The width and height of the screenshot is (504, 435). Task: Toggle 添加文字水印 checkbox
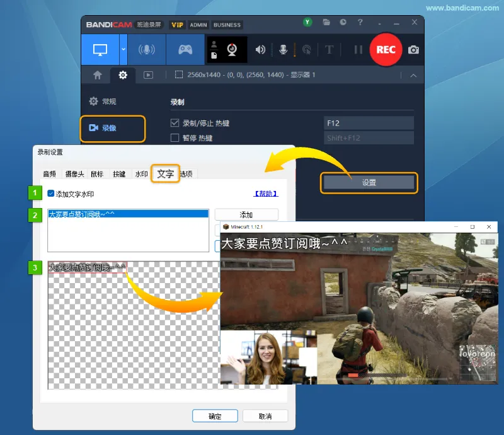coord(51,194)
